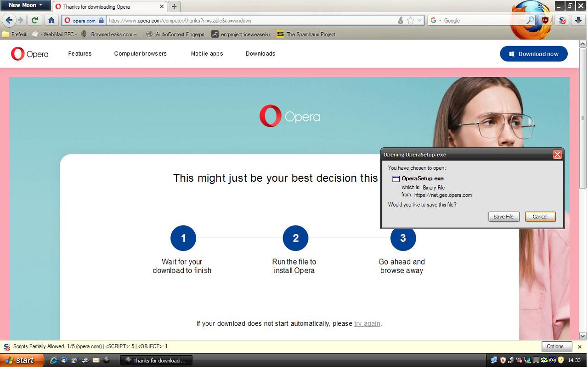Click the NoScript icon in status bar
The height and width of the screenshot is (368, 588).
(7, 347)
